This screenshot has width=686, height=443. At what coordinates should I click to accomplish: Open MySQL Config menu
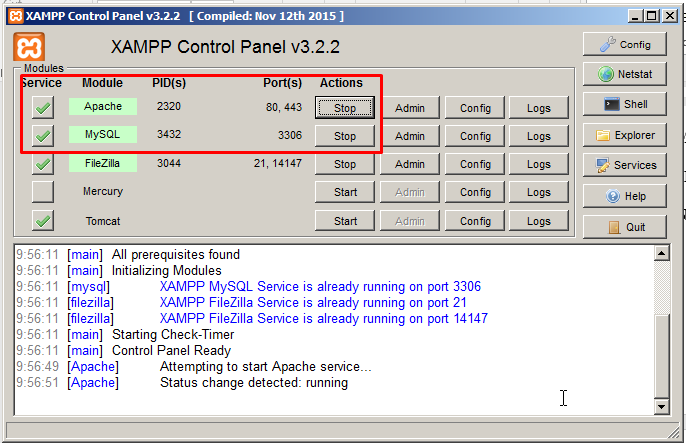[x=475, y=136]
